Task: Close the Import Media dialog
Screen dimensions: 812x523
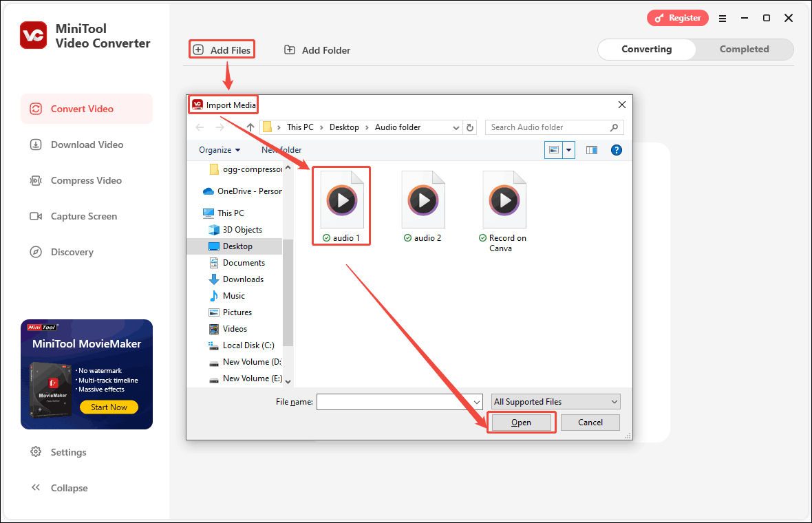Action: point(622,105)
